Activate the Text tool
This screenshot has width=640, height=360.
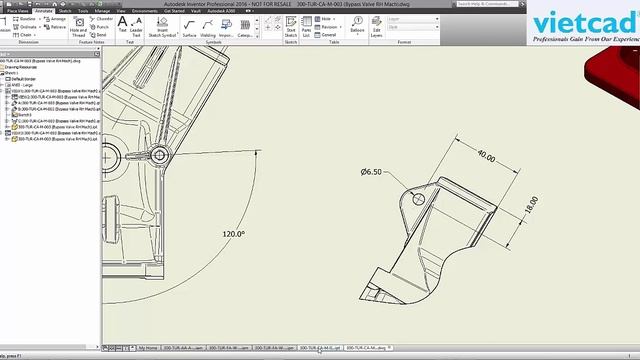click(x=122, y=24)
